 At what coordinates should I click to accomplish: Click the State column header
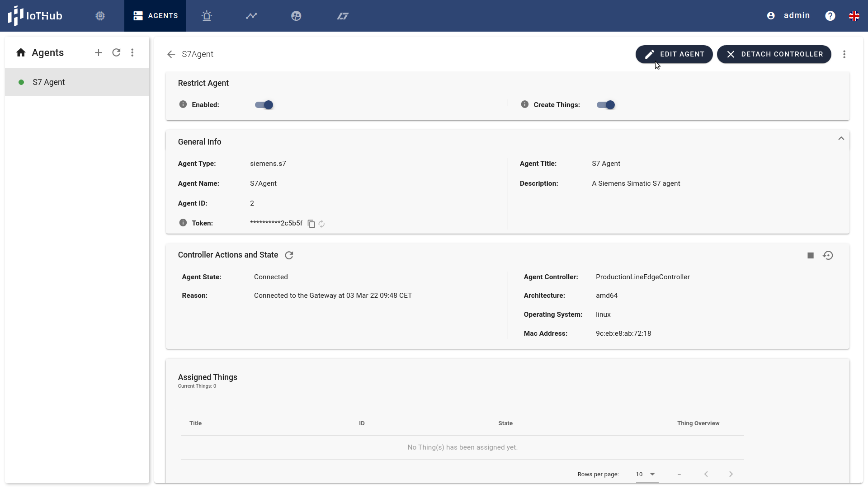point(505,423)
